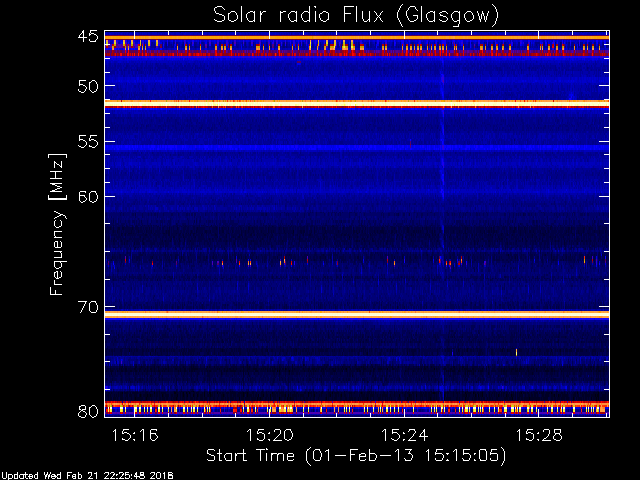Click the 60 frequency tick label
The height and width of the screenshot is (480, 640).
pos(88,197)
